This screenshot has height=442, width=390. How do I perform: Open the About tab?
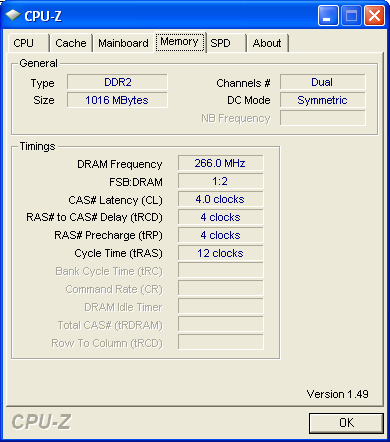(267, 43)
